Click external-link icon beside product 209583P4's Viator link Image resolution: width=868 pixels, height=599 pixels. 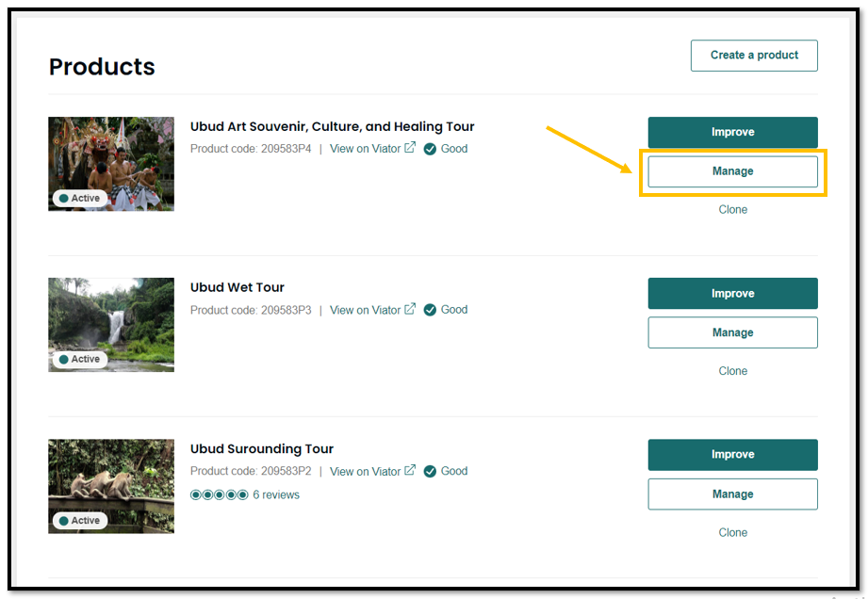[x=410, y=148]
